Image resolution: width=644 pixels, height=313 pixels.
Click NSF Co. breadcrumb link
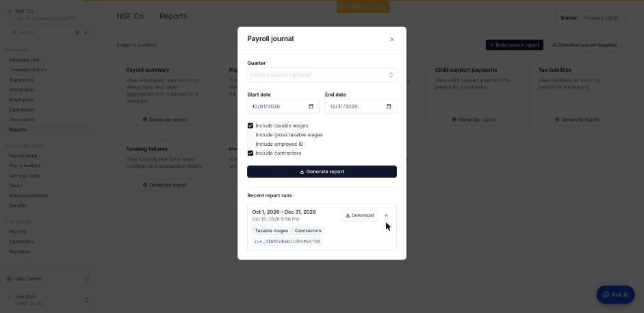pos(131,16)
